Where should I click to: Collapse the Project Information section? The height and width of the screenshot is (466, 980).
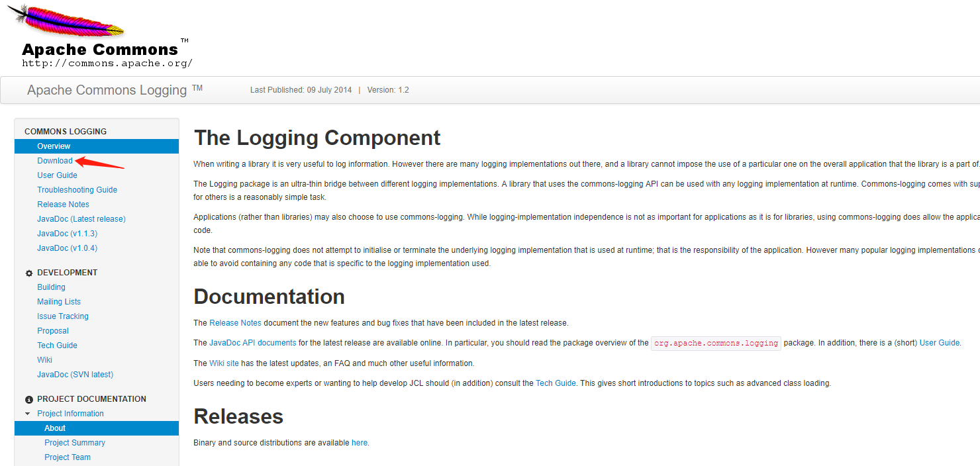coord(27,413)
